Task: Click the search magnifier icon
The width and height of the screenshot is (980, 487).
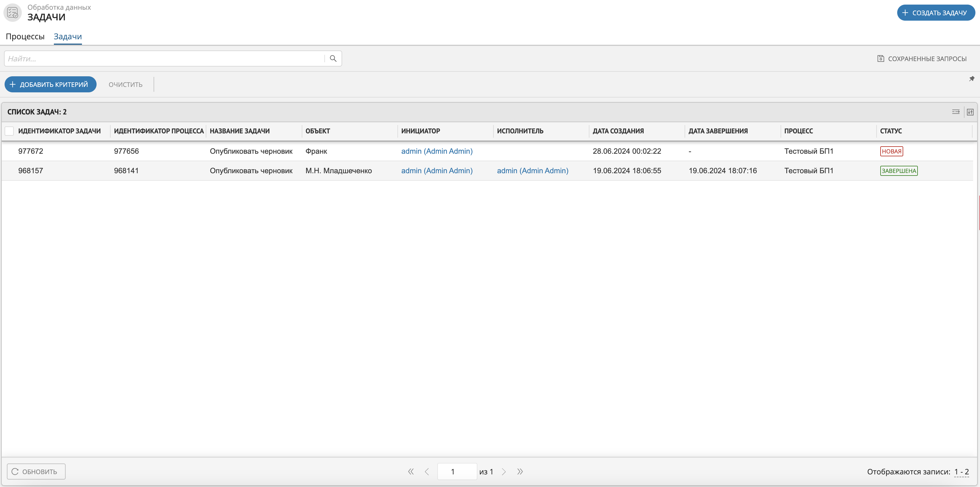Action: [333, 59]
